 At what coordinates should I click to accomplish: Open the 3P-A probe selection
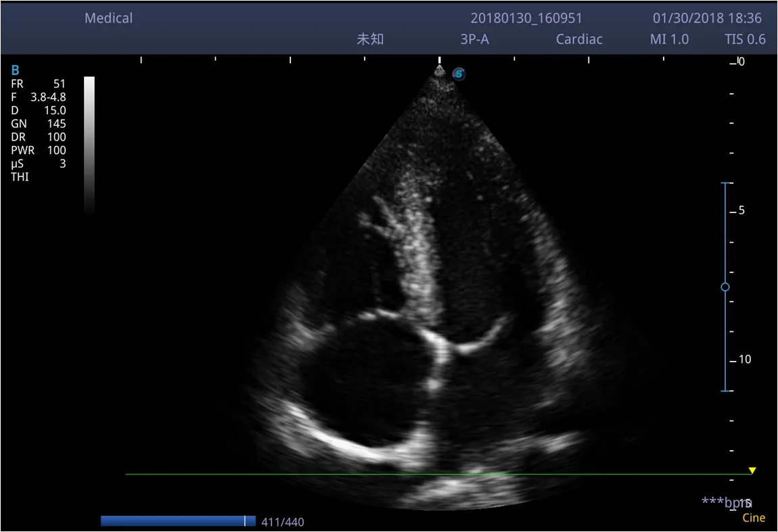click(x=474, y=39)
